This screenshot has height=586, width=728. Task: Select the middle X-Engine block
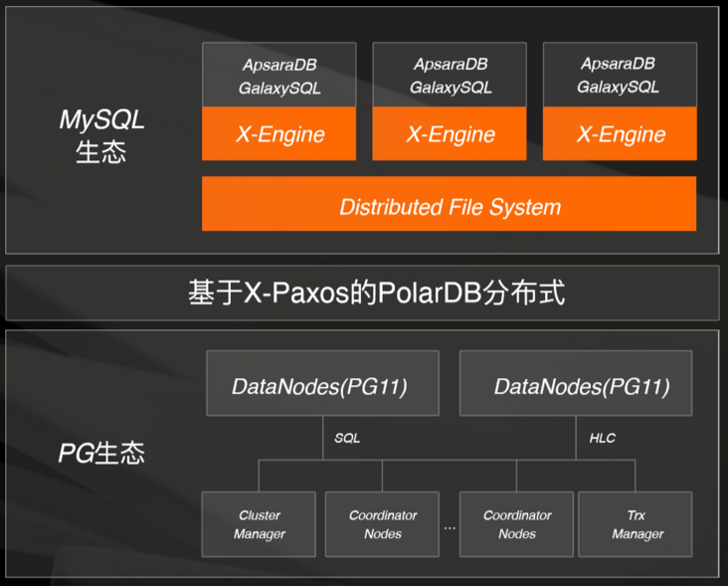450,133
